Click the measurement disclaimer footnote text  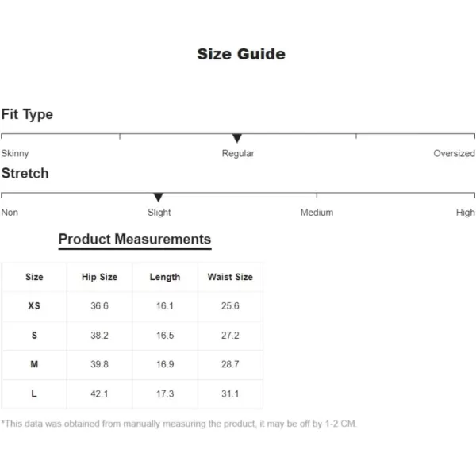point(178,424)
